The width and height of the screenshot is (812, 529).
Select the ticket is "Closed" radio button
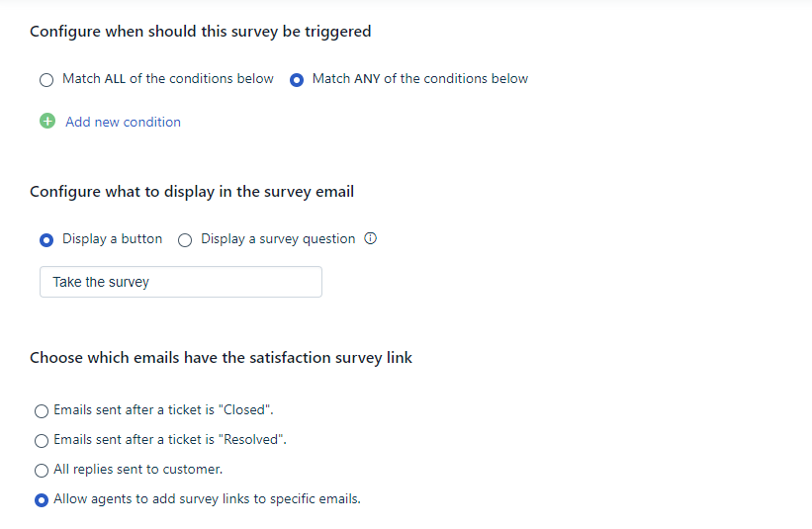[x=42, y=411]
